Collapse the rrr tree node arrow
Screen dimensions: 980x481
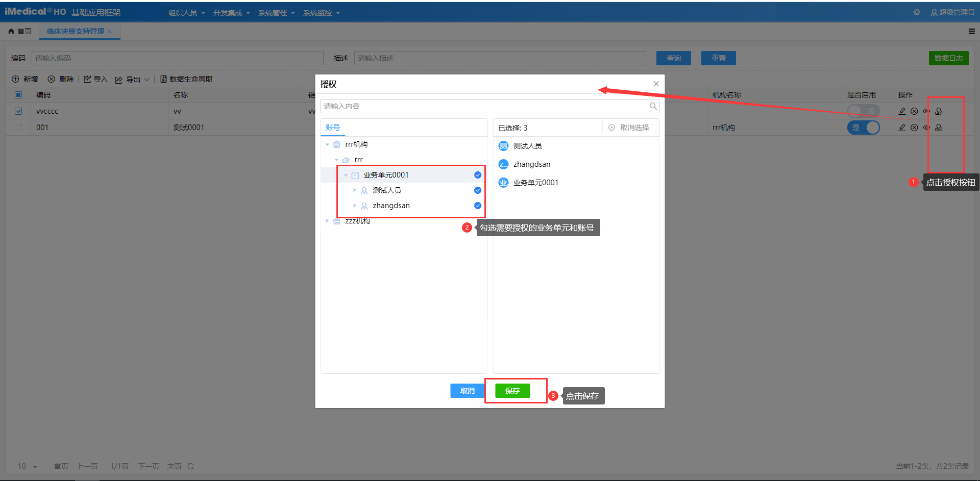point(336,160)
